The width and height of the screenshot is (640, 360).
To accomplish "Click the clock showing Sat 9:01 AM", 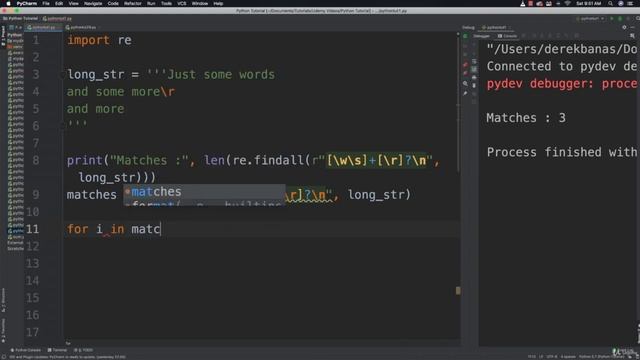I will pos(589,3).
